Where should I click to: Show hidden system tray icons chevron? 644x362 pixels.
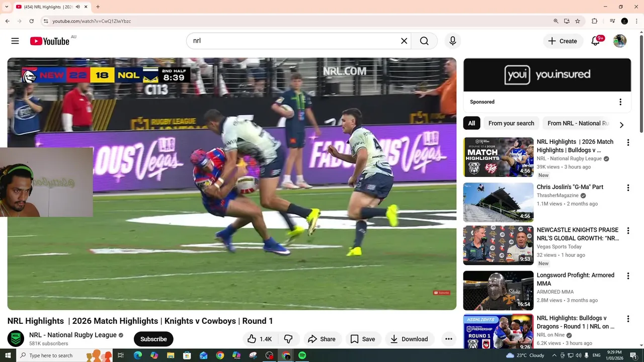554,355
